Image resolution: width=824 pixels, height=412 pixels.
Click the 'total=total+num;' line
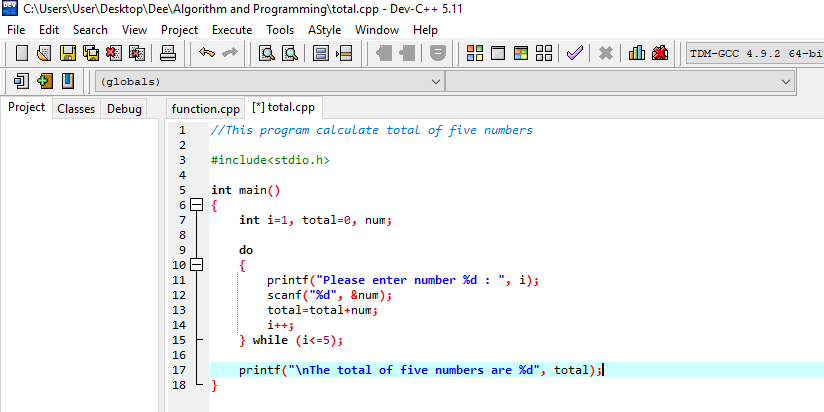[x=323, y=310]
